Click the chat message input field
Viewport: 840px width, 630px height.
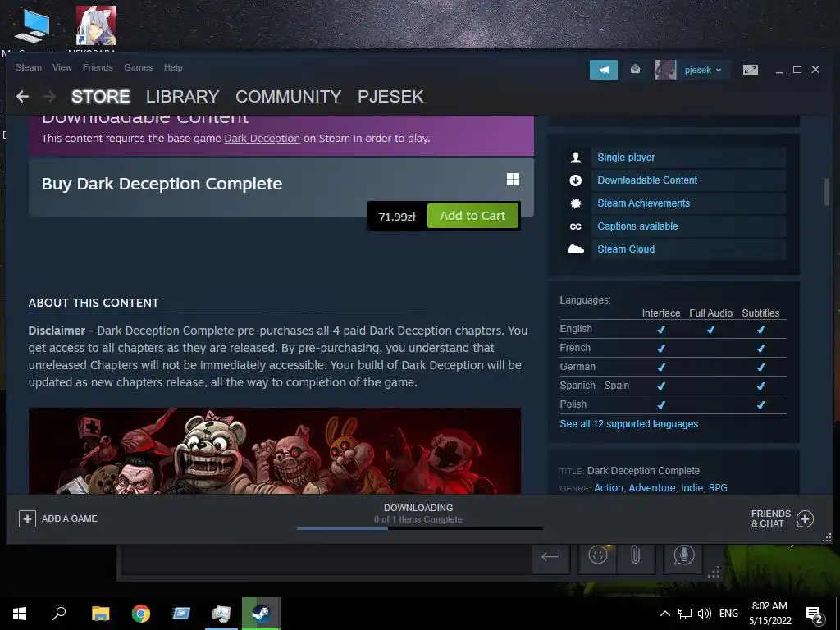(326, 559)
